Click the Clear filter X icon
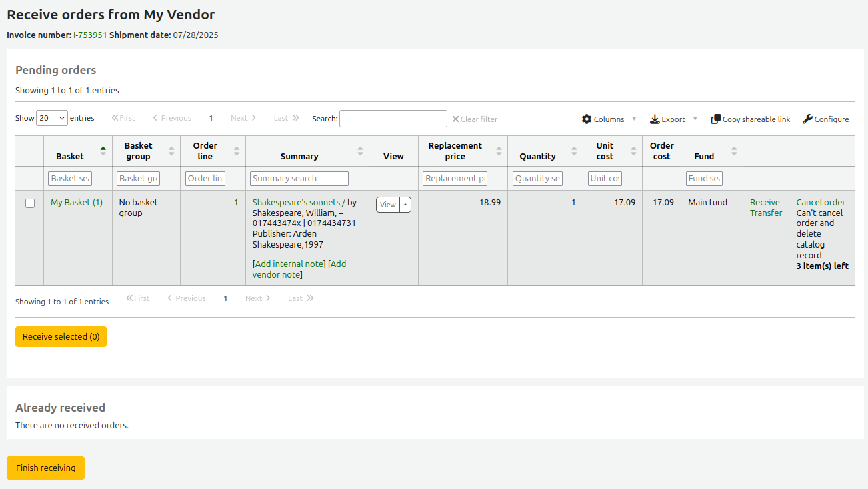This screenshot has width=868, height=489. [455, 119]
